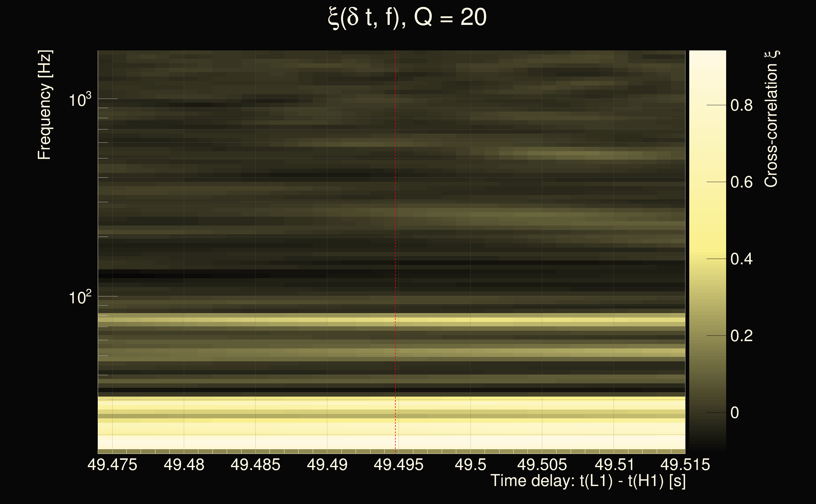816x504 pixels.
Task: Click the 0.2 tick on the colorbar
Action: coord(741,336)
